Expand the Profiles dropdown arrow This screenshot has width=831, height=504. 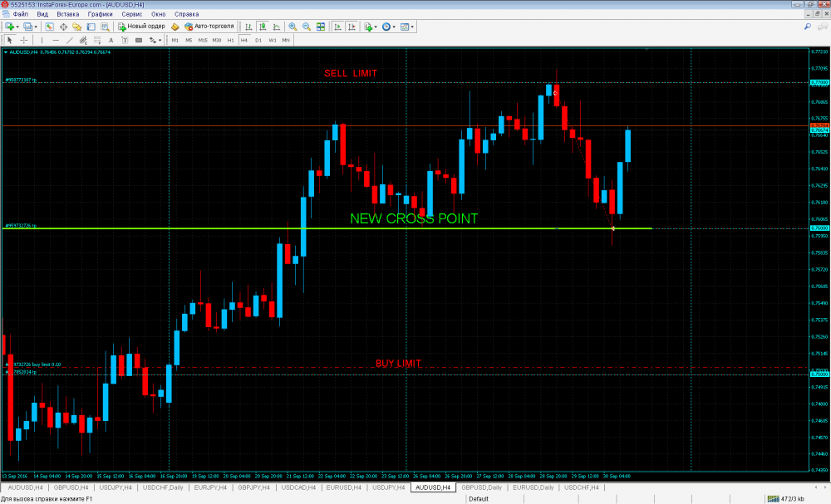tap(36, 27)
